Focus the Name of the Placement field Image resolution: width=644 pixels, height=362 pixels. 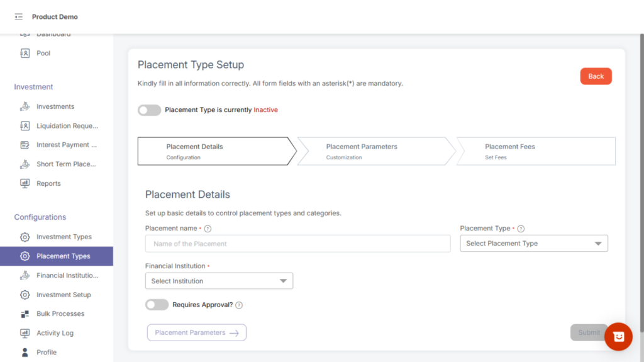pos(297,244)
